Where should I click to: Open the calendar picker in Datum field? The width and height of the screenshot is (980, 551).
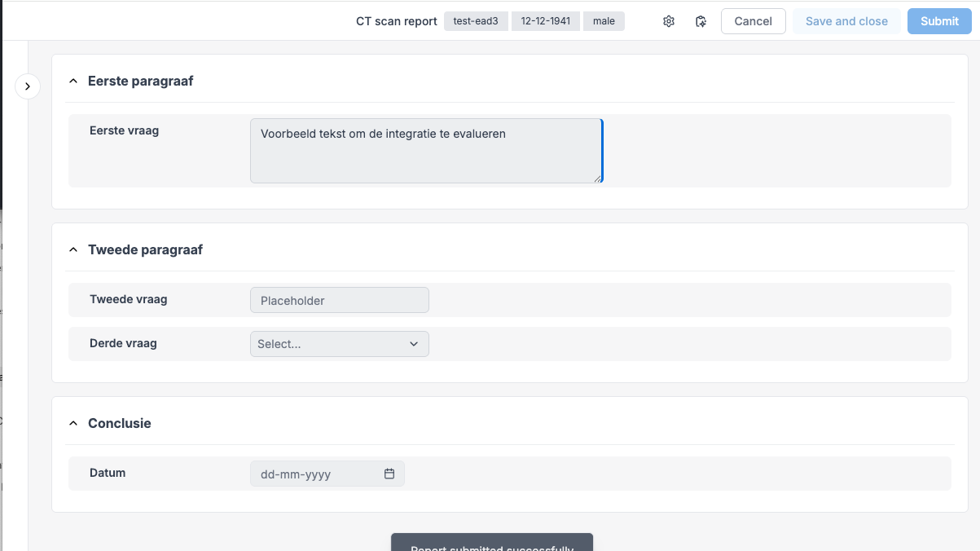(x=389, y=474)
